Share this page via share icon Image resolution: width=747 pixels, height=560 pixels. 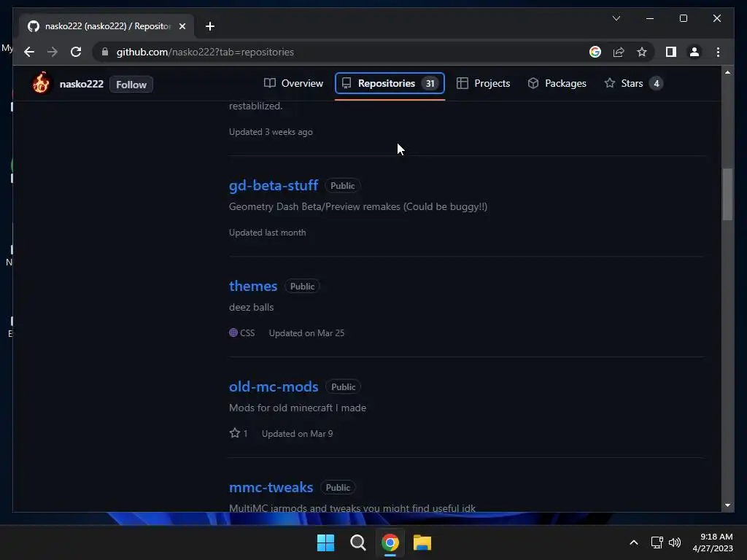click(x=619, y=52)
